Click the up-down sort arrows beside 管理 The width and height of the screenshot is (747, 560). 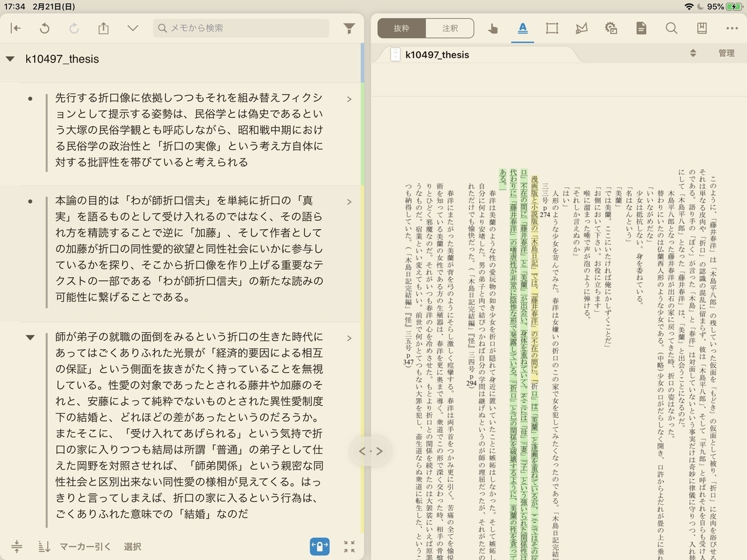pyautogui.click(x=693, y=53)
